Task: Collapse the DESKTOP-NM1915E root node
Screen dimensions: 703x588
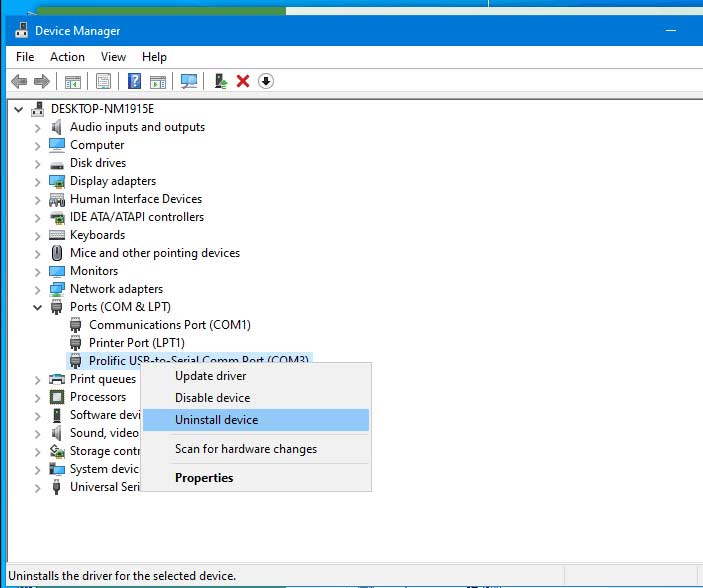Action: click(20, 109)
